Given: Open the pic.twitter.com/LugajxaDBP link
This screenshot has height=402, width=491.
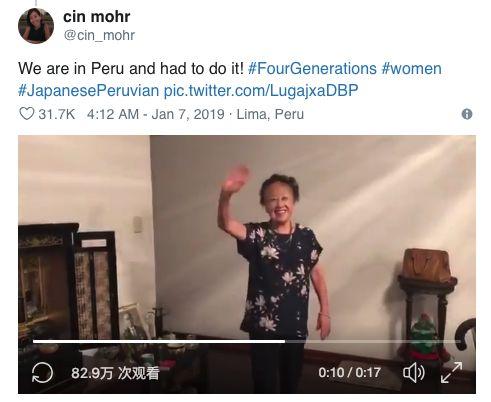Looking at the screenshot, I should (261, 90).
